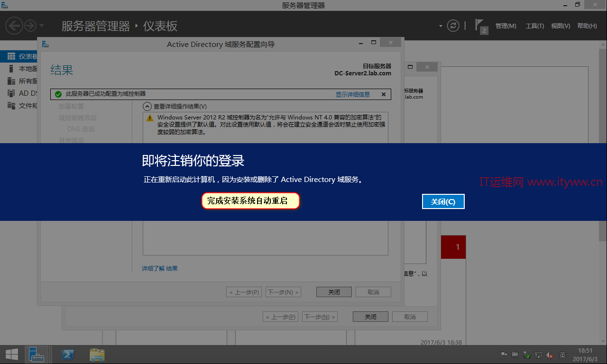Open the Windows Start button
Screen dimensions: 607x364
point(11,354)
